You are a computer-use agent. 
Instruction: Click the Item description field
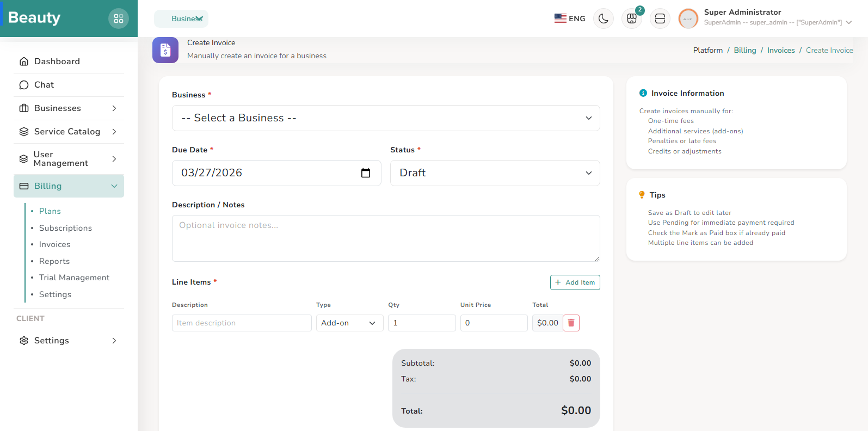(242, 323)
